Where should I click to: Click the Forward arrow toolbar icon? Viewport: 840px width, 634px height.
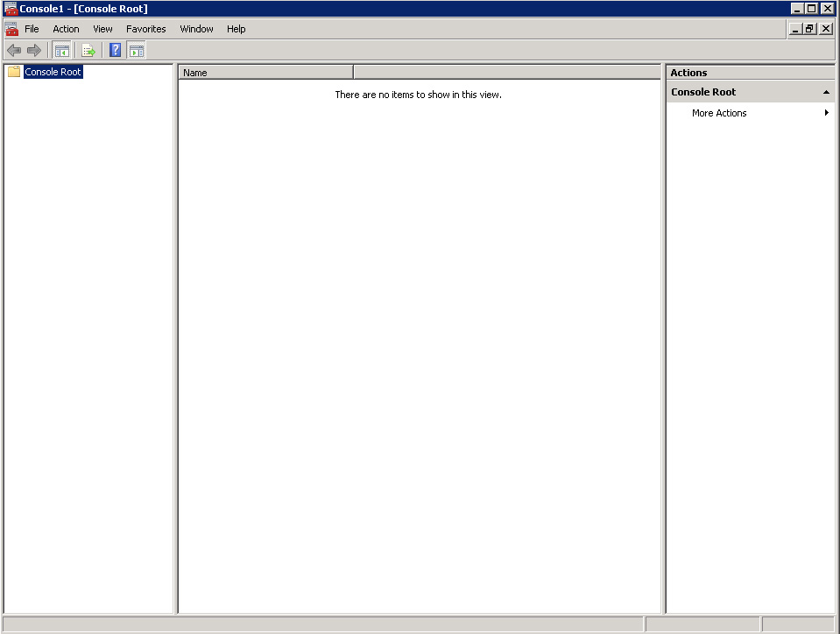click(34, 50)
